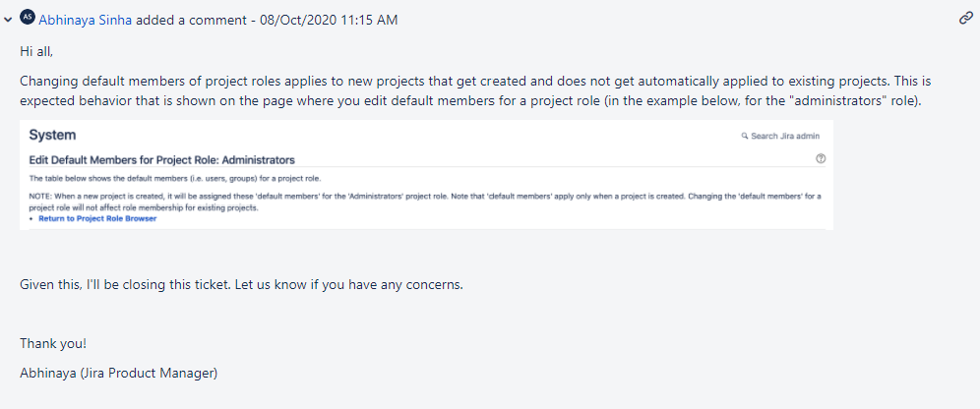Click the AS user avatar icon

click(x=28, y=19)
